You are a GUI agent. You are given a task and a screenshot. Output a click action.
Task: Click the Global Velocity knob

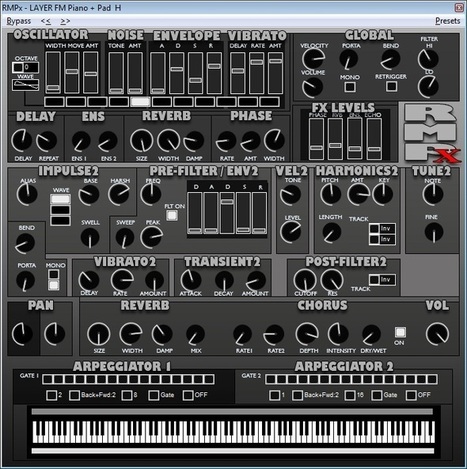313,59
